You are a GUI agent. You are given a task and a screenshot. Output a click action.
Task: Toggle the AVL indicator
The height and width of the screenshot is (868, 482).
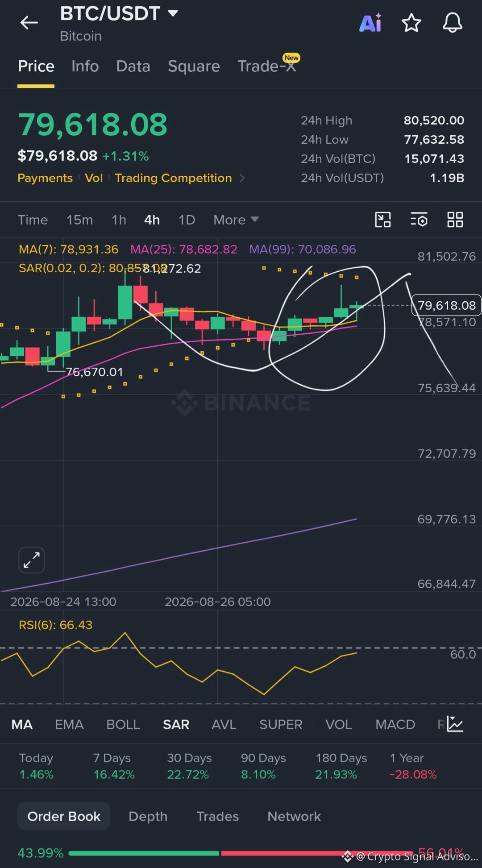tap(224, 724)
